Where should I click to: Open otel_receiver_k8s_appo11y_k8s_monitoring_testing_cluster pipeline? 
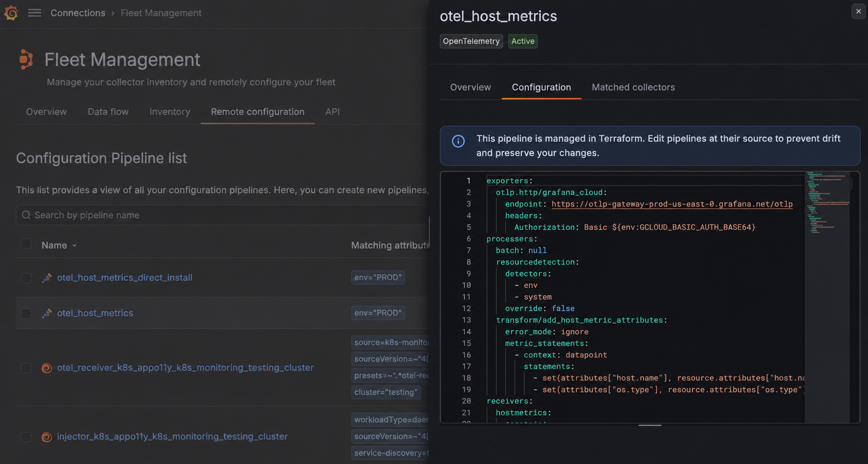(185, 368)
